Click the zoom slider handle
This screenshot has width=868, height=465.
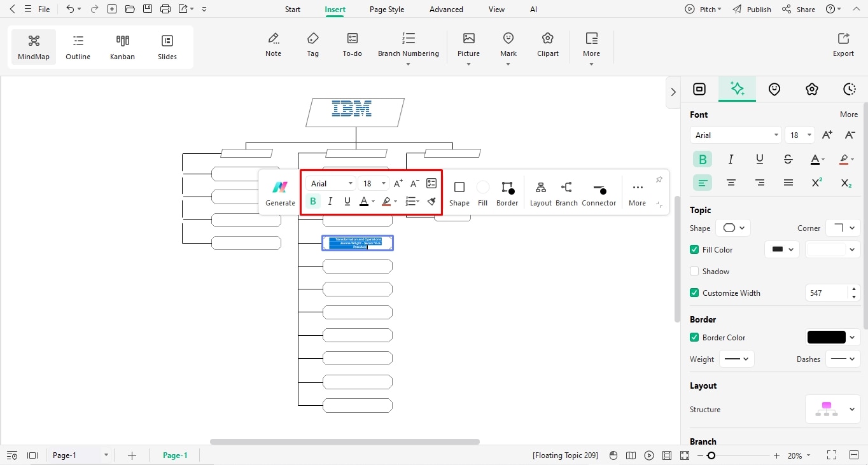(x=711, y=455)
